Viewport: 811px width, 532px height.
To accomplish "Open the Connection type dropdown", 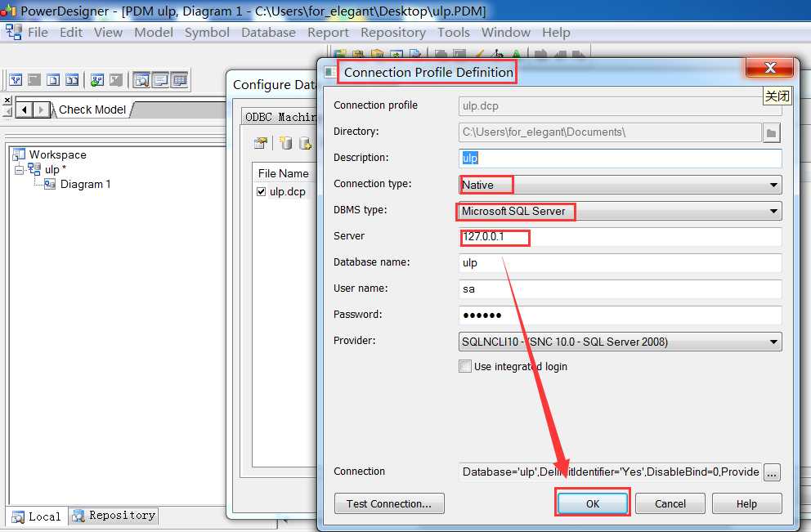I will point(773,185).
